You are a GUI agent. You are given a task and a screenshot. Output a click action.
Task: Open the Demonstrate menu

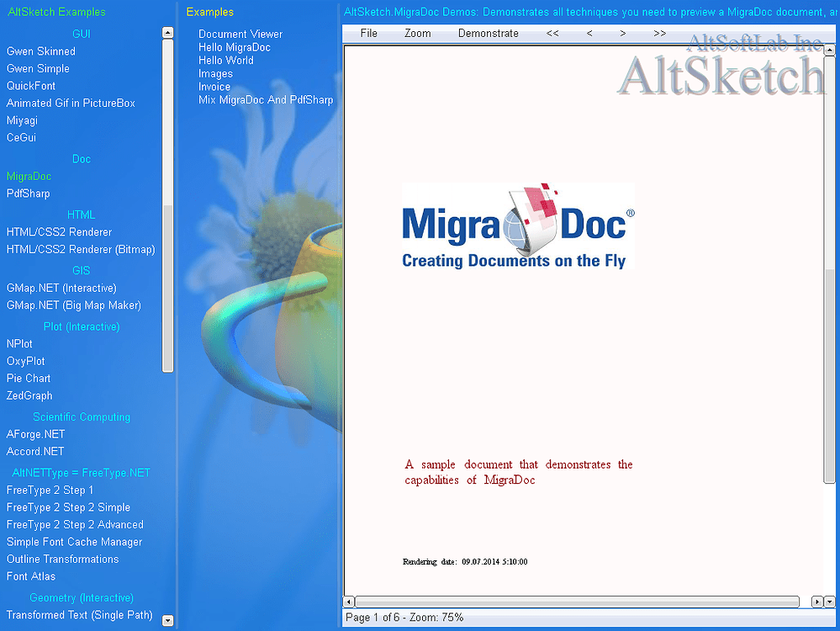[488, 34]
